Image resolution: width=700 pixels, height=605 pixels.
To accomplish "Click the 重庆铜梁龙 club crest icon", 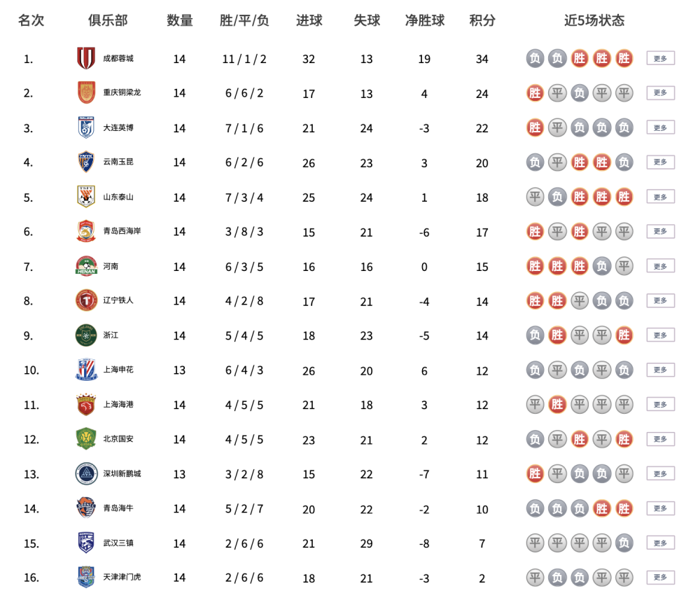I will [86, 93].
